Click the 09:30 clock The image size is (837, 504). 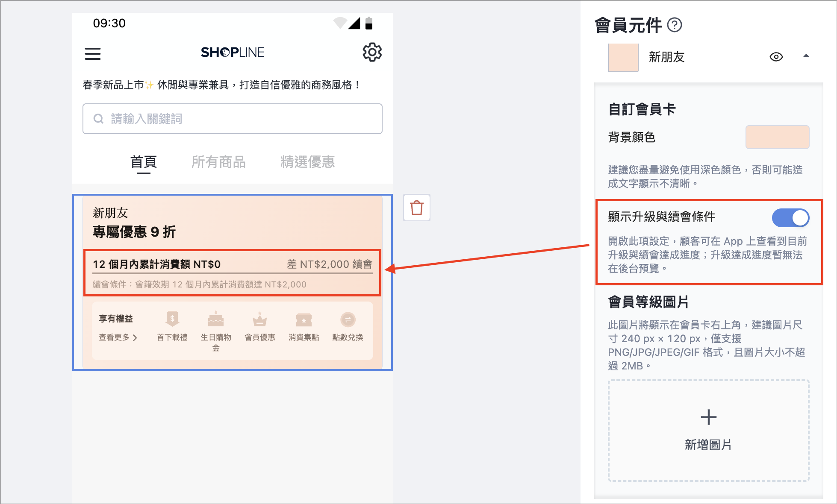[109, 23]
